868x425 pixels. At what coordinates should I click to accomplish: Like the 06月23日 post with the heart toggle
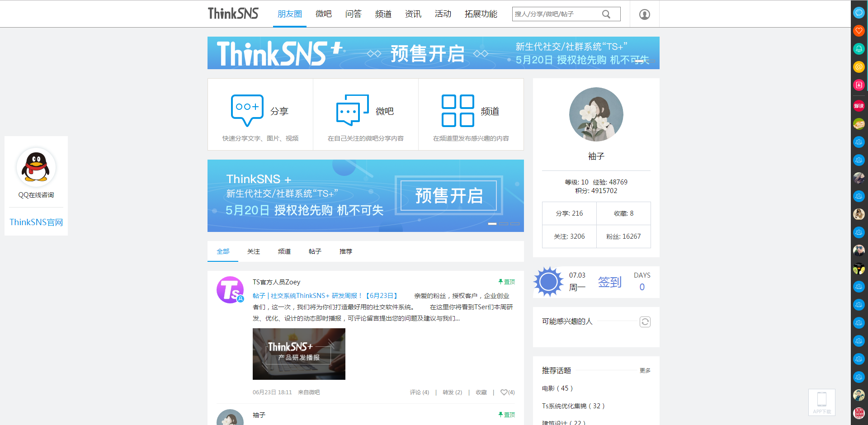click(x=504, y=392)
